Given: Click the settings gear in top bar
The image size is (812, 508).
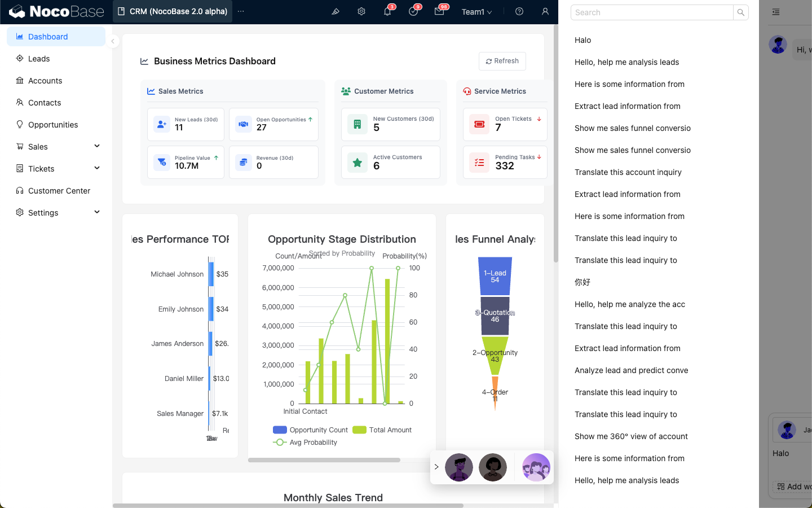Looking at the screenshot, I should [361, 12].
